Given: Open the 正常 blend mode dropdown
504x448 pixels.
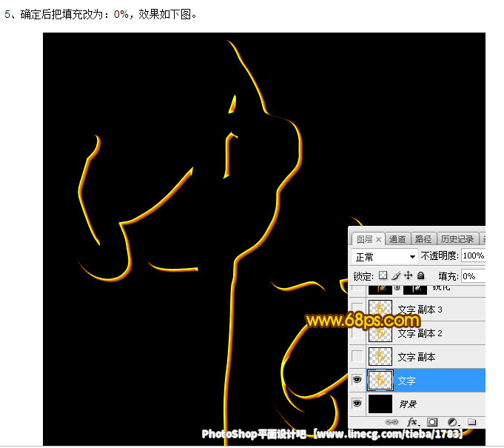Looking at the screenshot, I should (x=385, y=257).
